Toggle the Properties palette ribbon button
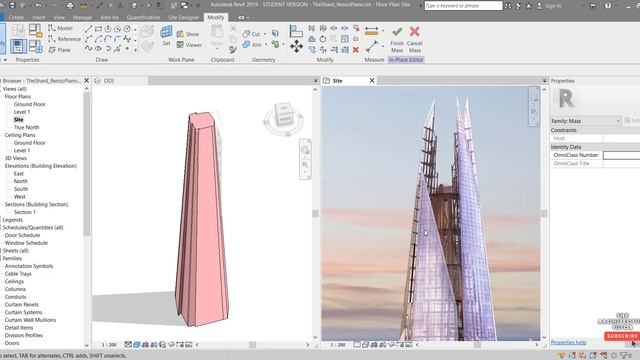The image size is (640, 360). [18, 47]
